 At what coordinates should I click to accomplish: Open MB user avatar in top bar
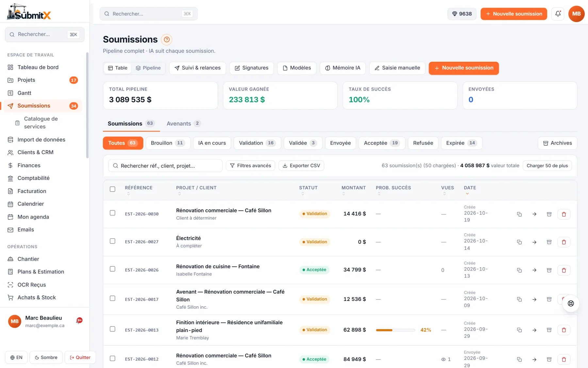(576, 14)
